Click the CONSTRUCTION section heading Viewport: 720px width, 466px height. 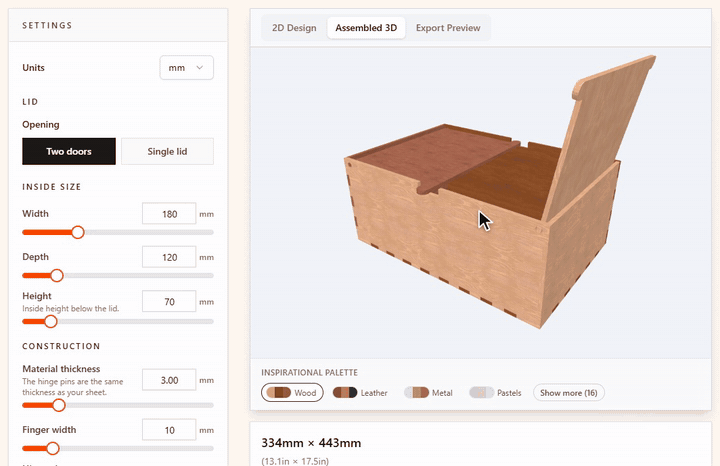(61, 346)
